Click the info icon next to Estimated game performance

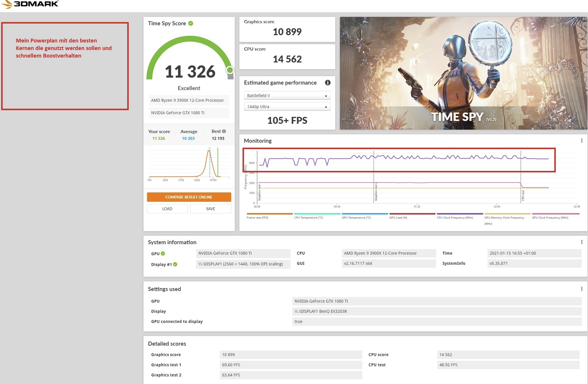coord(328,83)
